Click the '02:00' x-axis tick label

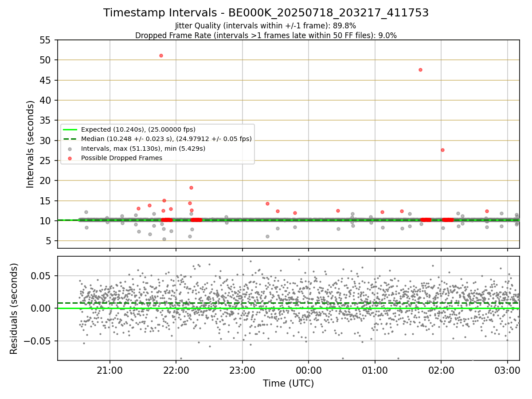[x=441, y=370]
